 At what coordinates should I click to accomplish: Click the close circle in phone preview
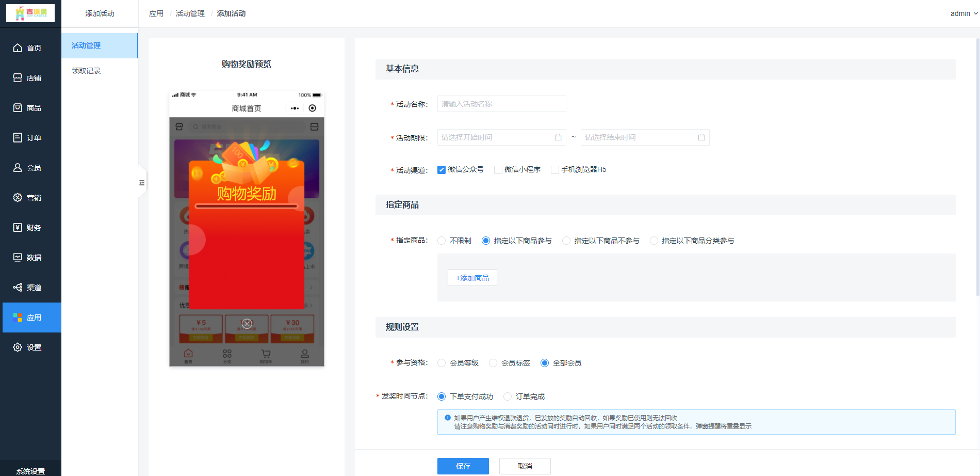[247, 324]
